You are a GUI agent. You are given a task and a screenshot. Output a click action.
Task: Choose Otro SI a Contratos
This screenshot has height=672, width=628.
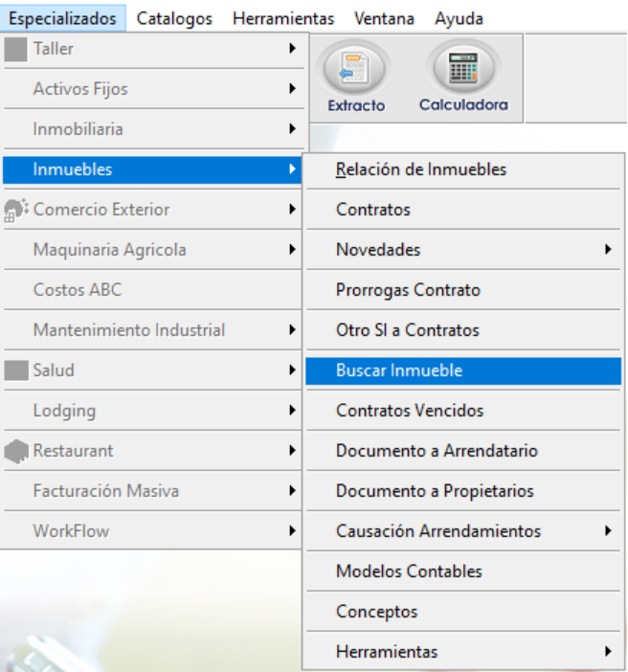point(463,330)
